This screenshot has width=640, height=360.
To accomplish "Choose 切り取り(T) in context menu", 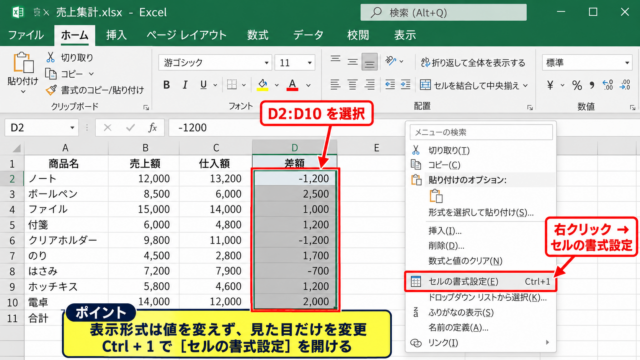I will 480,150.
